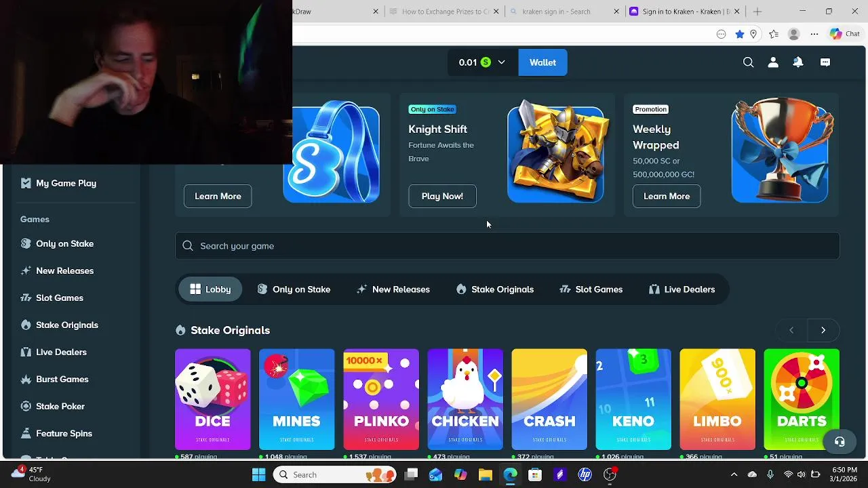Click the Weekly Wrapped trophy image
Viewport: 868px width, 488px height.
tap(781, 152)
